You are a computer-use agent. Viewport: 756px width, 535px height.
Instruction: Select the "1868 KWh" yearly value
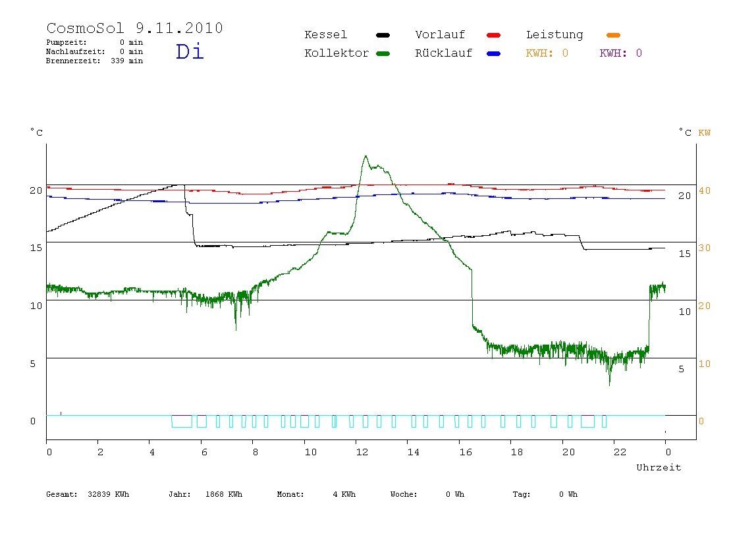pos(224,494)
